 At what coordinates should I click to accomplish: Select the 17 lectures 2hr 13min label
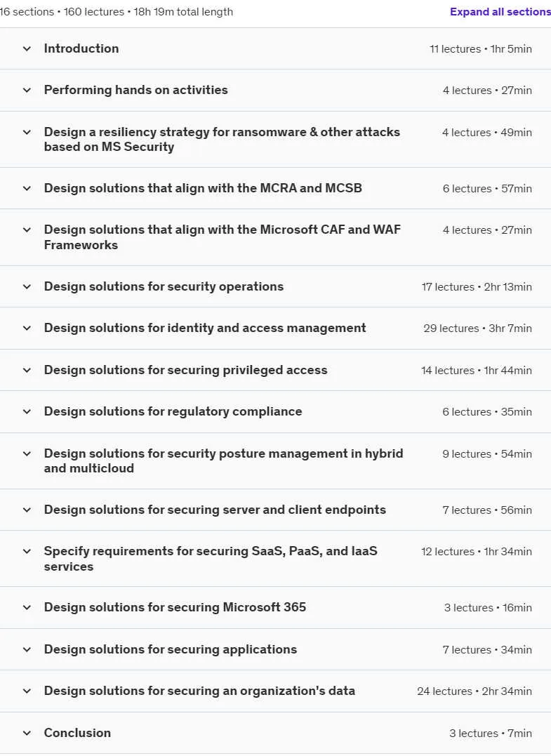[477, 287]
